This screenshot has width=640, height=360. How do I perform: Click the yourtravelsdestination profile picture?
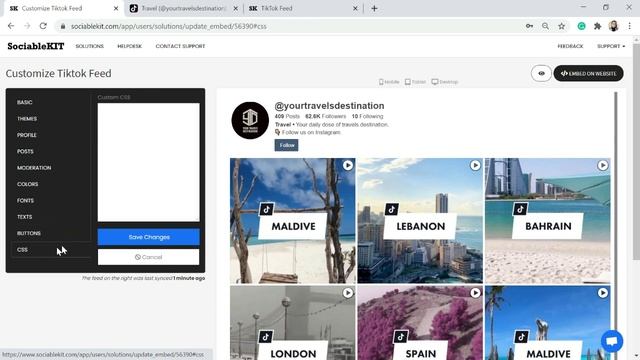pos(250,120)
